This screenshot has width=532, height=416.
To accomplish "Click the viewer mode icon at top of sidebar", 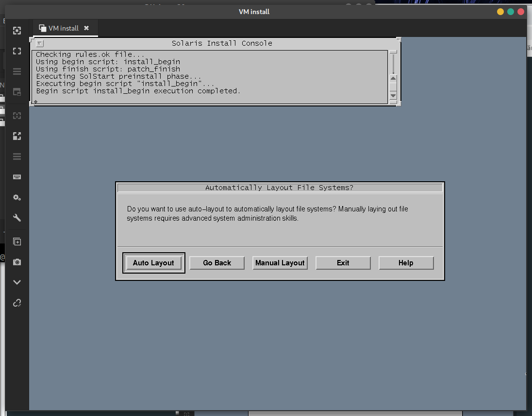I will (x=17, y=31).
